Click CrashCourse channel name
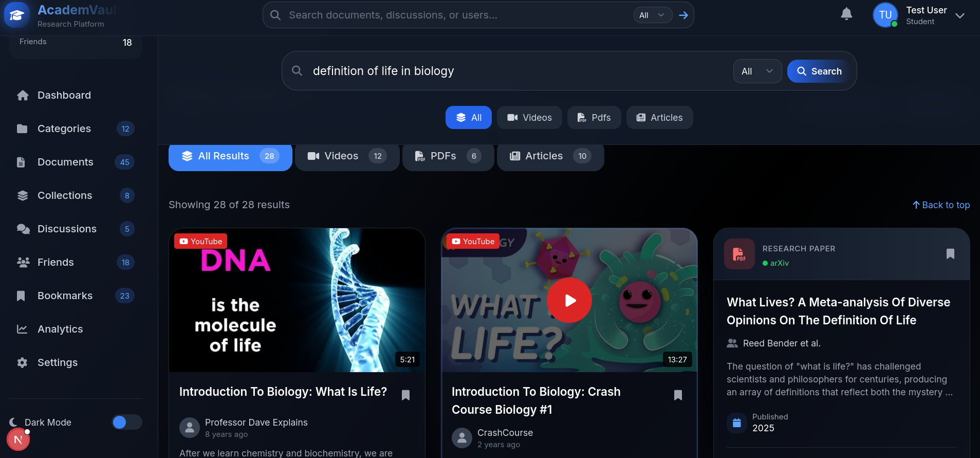The image size is (980, 458). 505,433
